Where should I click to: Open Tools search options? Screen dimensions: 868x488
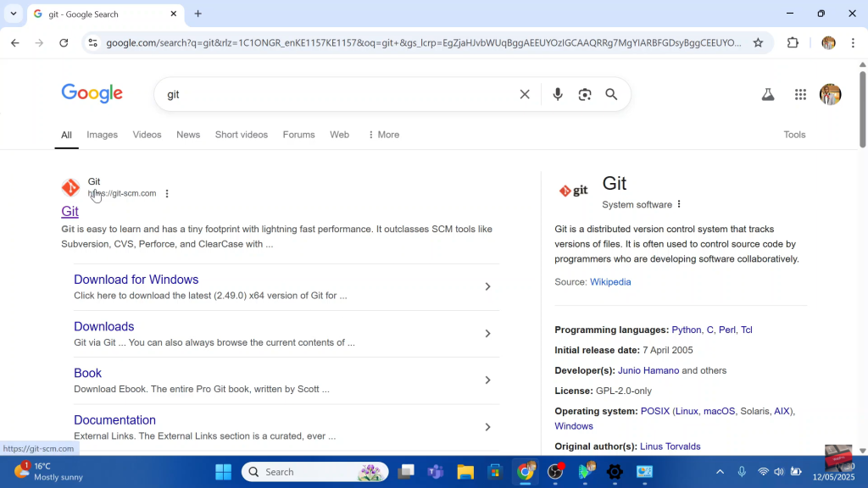pos(794,135)
